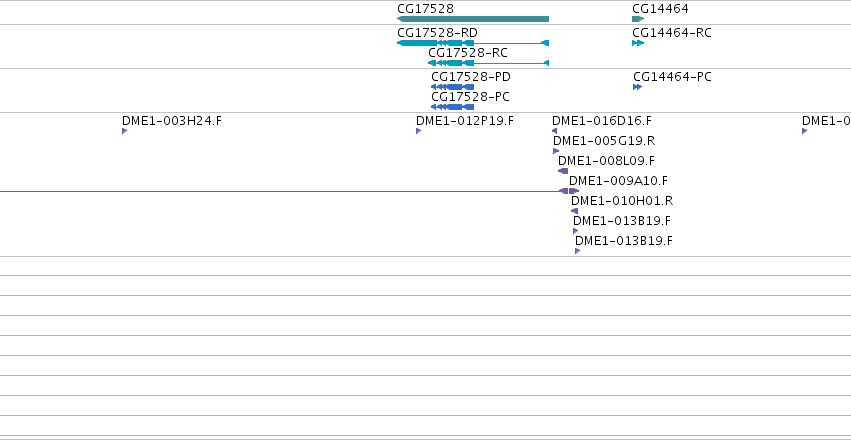Click the DME1-003H24.F clone label
Viewport: 851px width, 440px height.
[172, 120]
